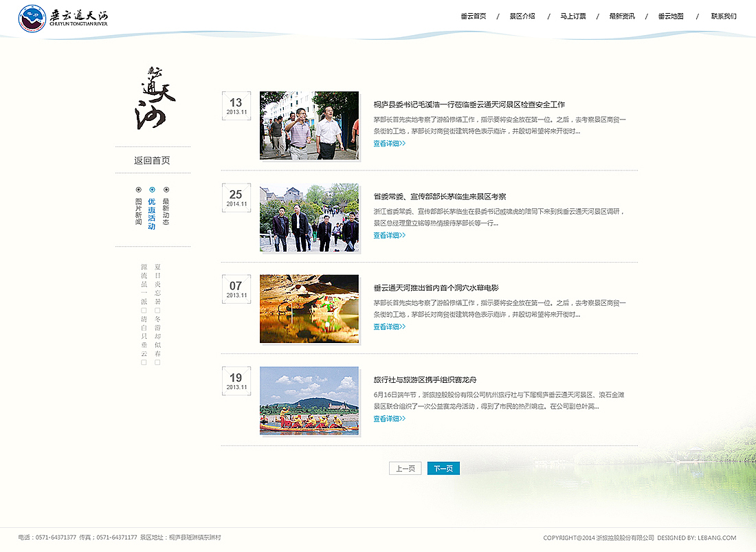Click the 通天河 calligraphy sidebar logo
756x552 pixels.
pos(155,98)
